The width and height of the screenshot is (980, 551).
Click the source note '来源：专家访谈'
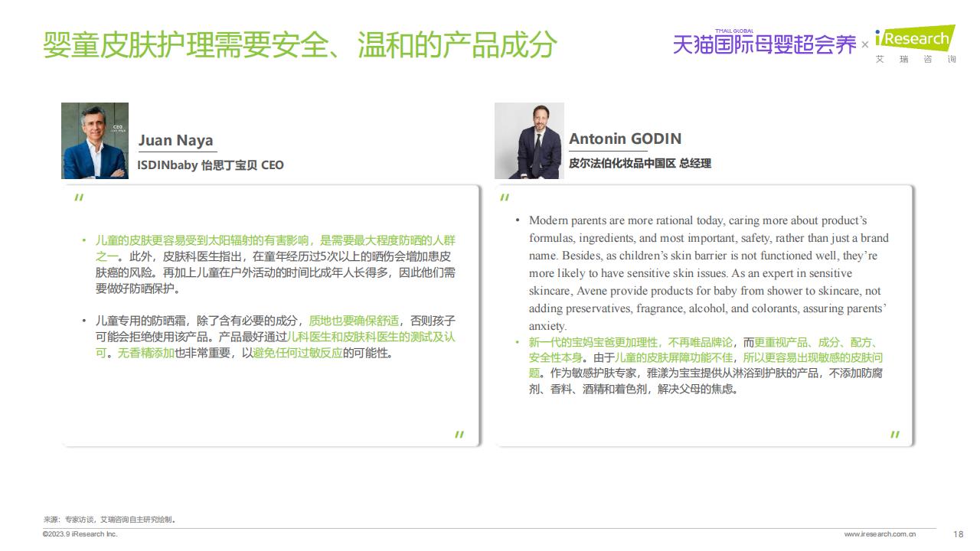(110, 520)
